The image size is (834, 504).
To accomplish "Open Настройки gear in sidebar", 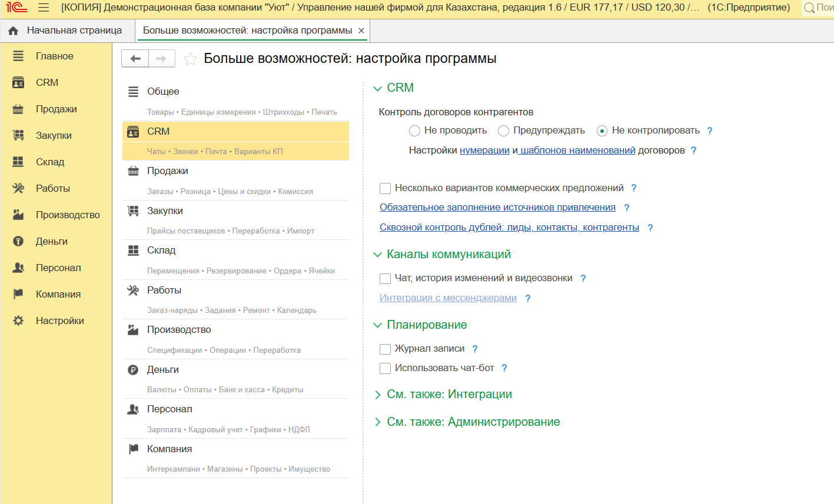I will [x=59, y=321].
